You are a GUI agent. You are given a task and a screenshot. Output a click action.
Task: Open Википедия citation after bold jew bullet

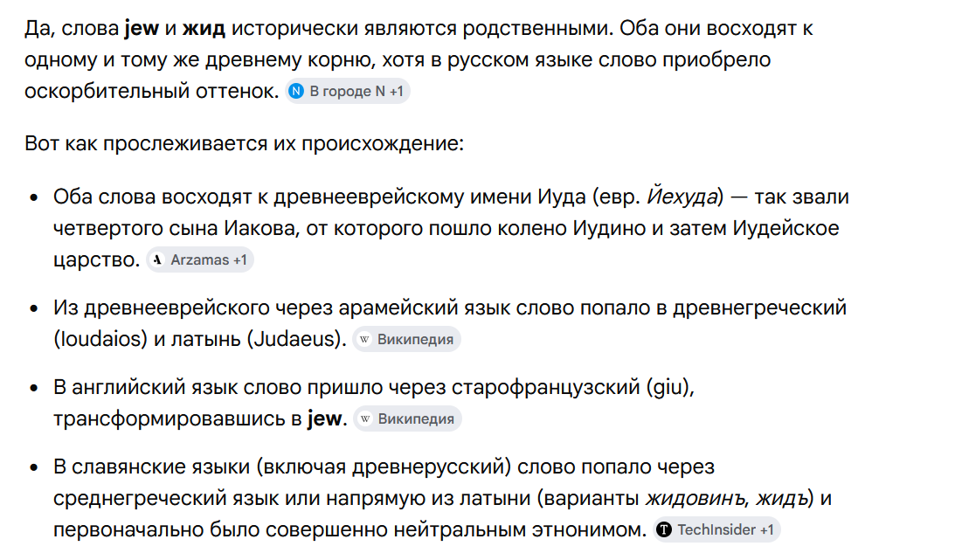[x=407, y=418]
